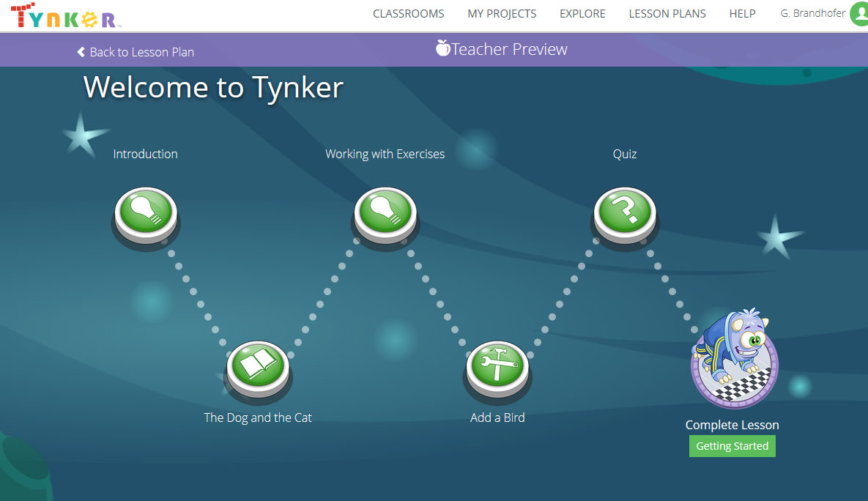Click the Tynker logo
This screenshot has height=501, width=868.
coord(65,15)
